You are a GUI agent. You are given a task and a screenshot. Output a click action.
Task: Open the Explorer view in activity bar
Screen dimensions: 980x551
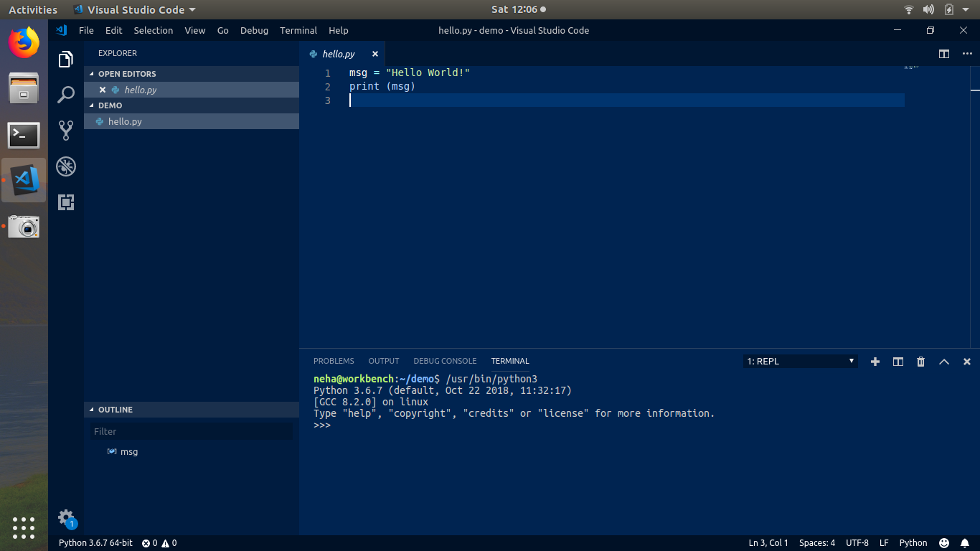[66, 59]
